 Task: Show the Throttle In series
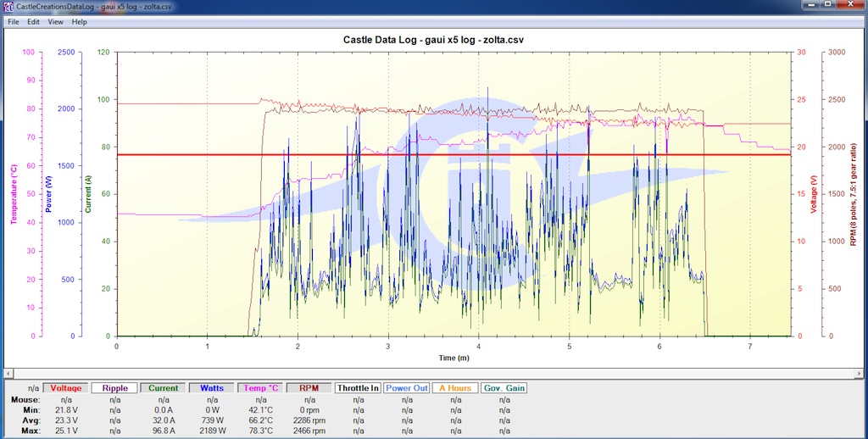pos(357,388)
